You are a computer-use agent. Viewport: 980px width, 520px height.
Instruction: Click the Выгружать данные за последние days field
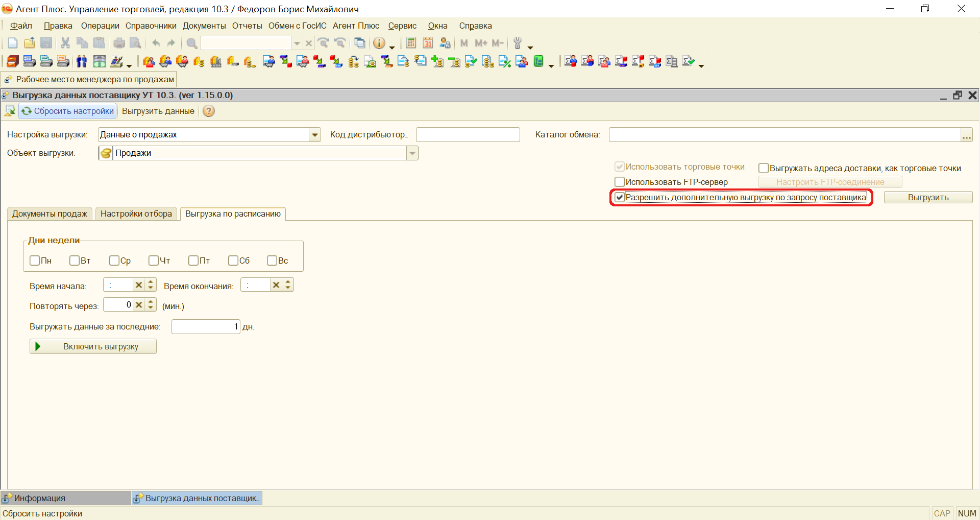pyautogui.click(x=206, y=326)
